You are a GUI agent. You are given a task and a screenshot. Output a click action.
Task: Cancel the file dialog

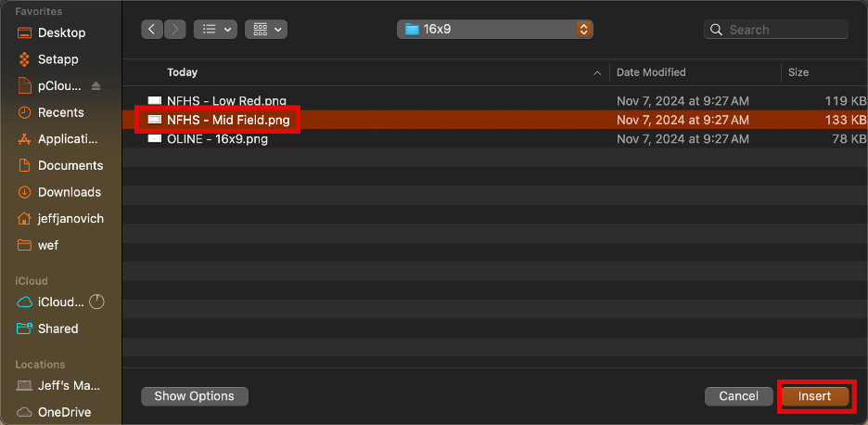[x=738, y=396]
